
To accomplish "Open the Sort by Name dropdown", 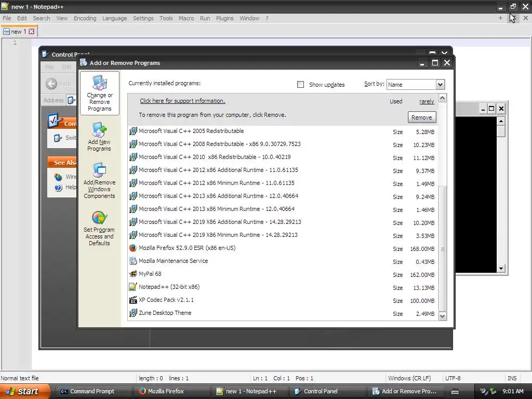I will pos(440,85).
